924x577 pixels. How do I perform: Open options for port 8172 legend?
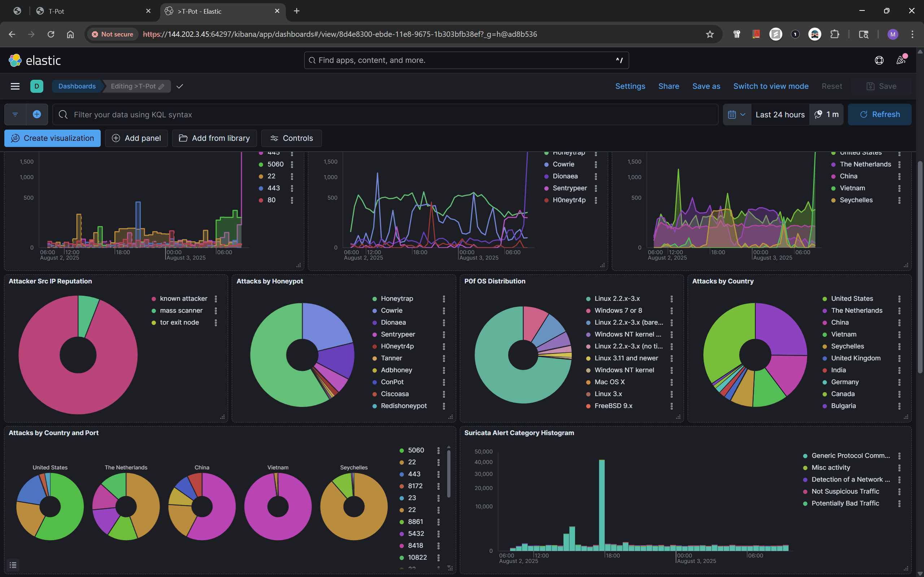tap(439, 486)
